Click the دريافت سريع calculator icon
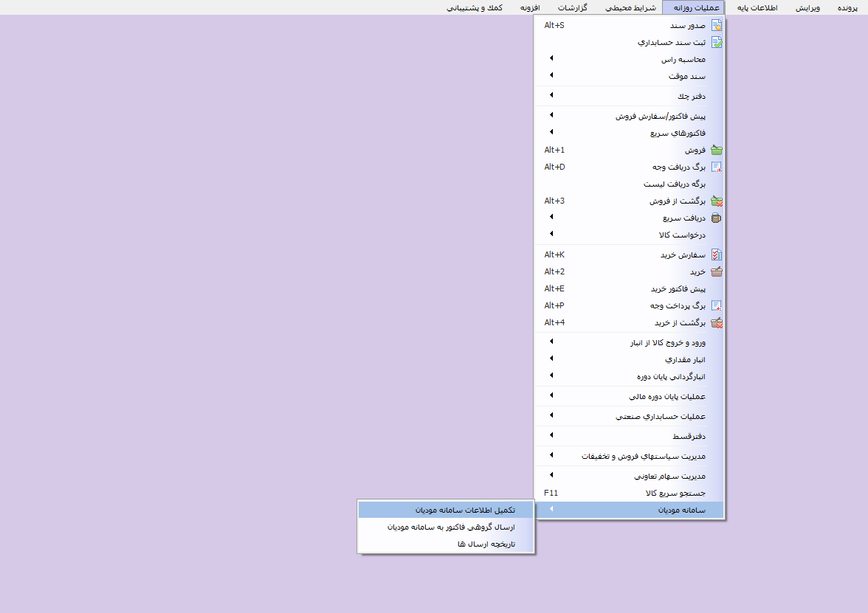868x613 pixels. point(716,218)
